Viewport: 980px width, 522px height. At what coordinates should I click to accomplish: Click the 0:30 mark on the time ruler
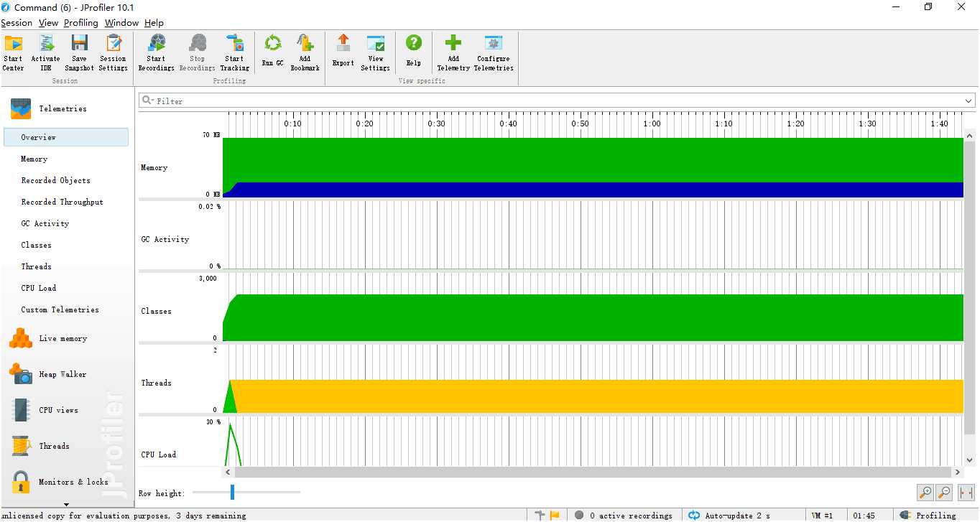click(x=436, y=123)
